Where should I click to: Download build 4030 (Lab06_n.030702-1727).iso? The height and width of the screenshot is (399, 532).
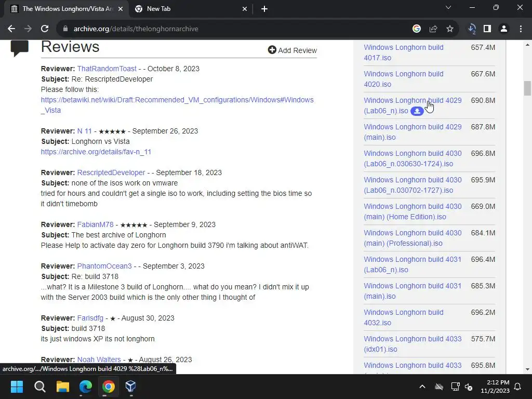click(x=413, y=185)
